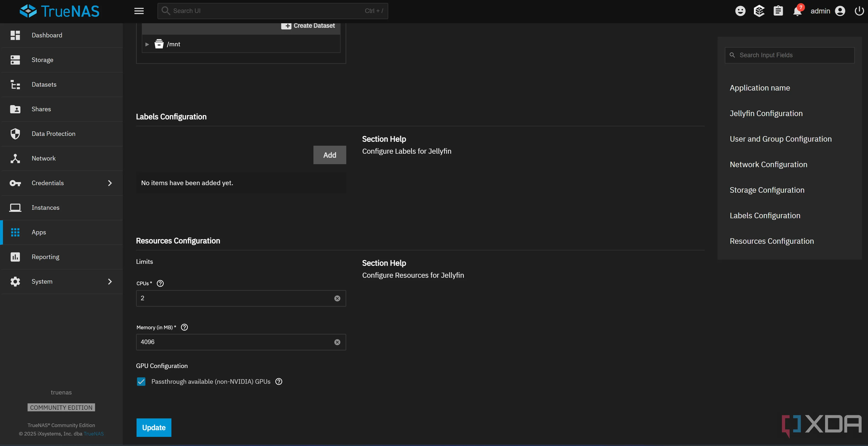This screenshot has height=446, width=868.
Task: Click 'No items have been added yet.' text
Action: (187, 183)
